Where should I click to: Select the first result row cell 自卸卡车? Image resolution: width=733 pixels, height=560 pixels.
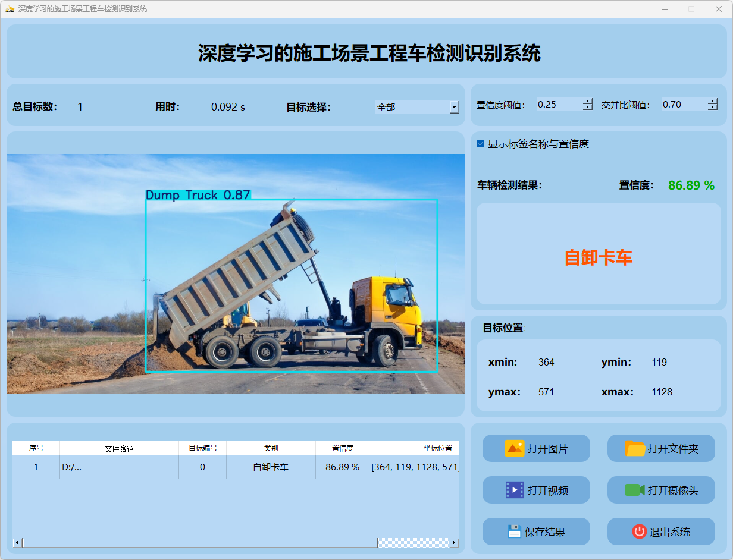(271, 467)
